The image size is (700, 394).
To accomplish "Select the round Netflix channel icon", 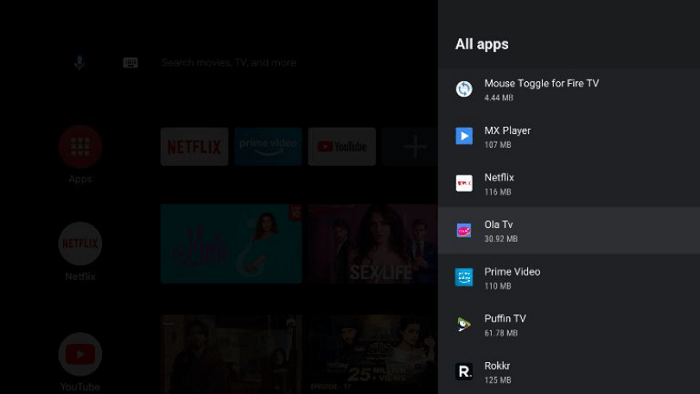I will pyautogui.click(x=80, y=244).
